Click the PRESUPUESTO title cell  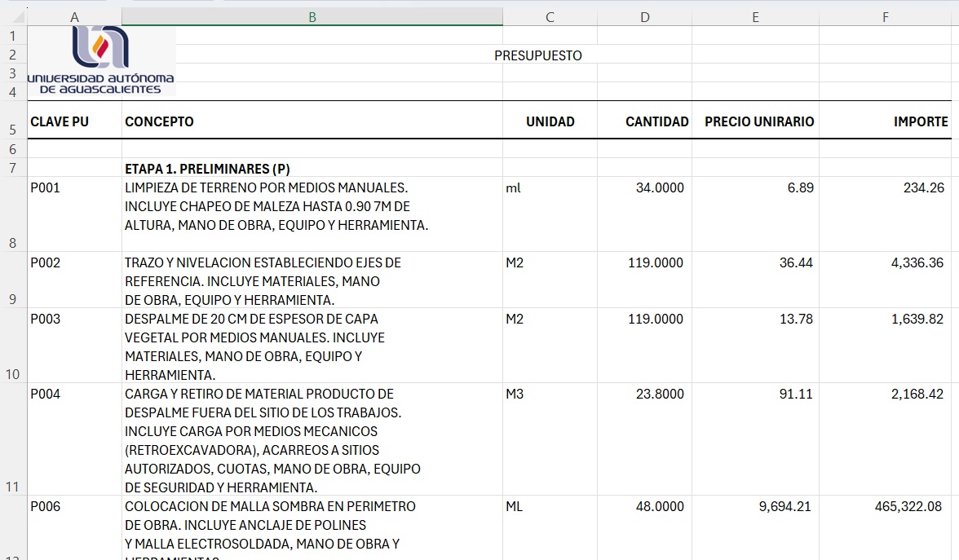537,55
